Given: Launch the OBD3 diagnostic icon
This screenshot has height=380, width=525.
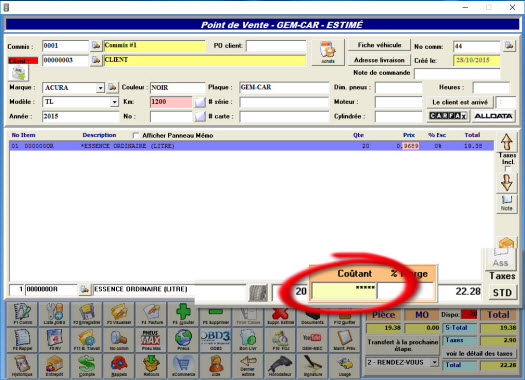Looking at the screenshot, I should coord(216,339).
